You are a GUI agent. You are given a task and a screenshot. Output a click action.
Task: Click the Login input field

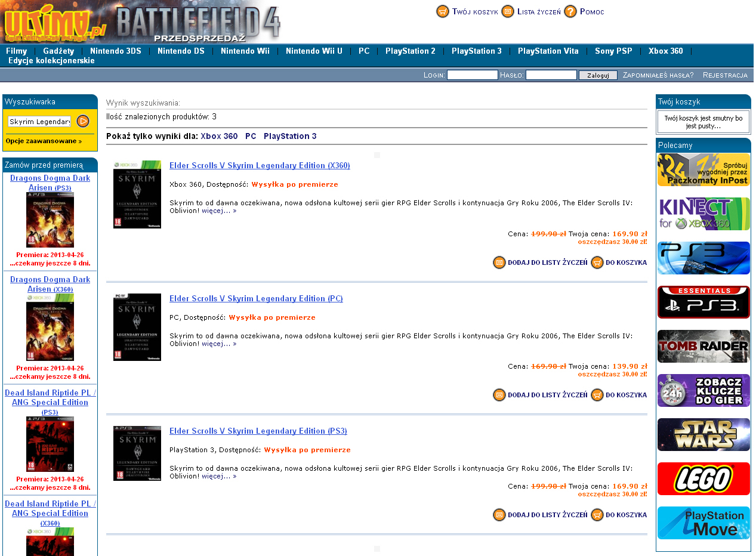coord(472,75)
